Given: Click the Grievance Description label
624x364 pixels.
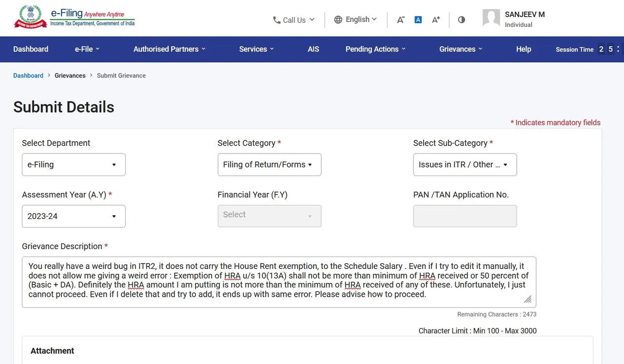Looking at the screenshot, I should coord(65,247).
